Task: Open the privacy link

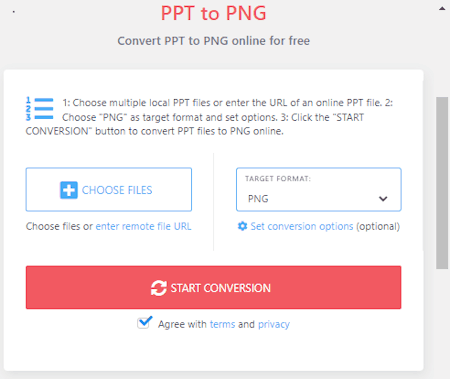Action: 274,324
